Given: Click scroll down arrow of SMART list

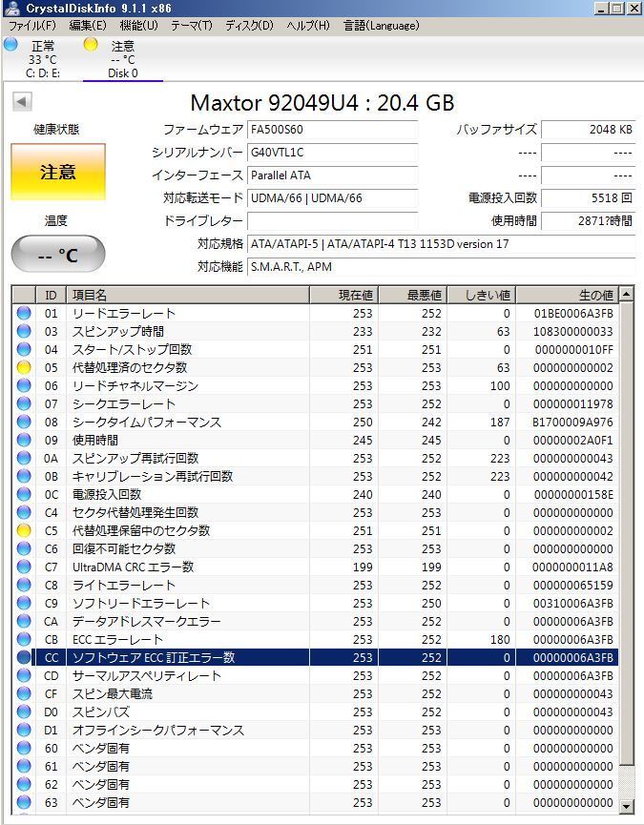Looking at the screenshot, I should [x=626, y=806].
